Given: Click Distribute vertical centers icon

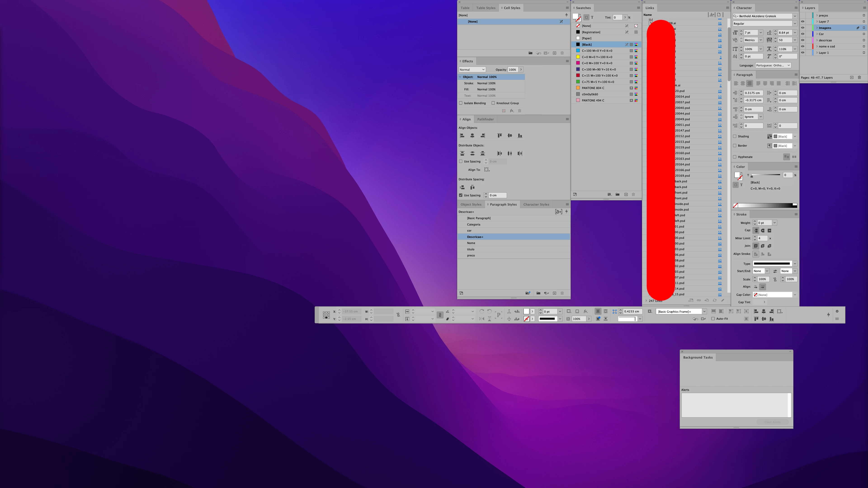Looking at the screenshot, I should 472,154.
